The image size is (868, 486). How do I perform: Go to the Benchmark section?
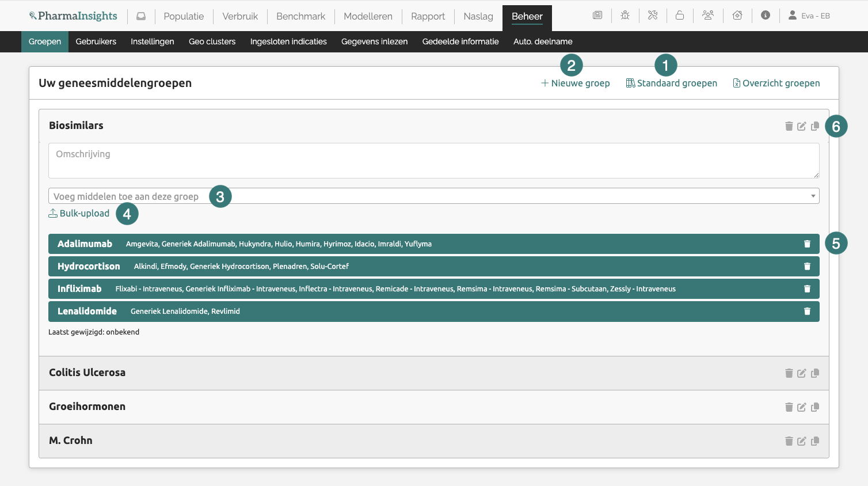[x=300, y=16]
